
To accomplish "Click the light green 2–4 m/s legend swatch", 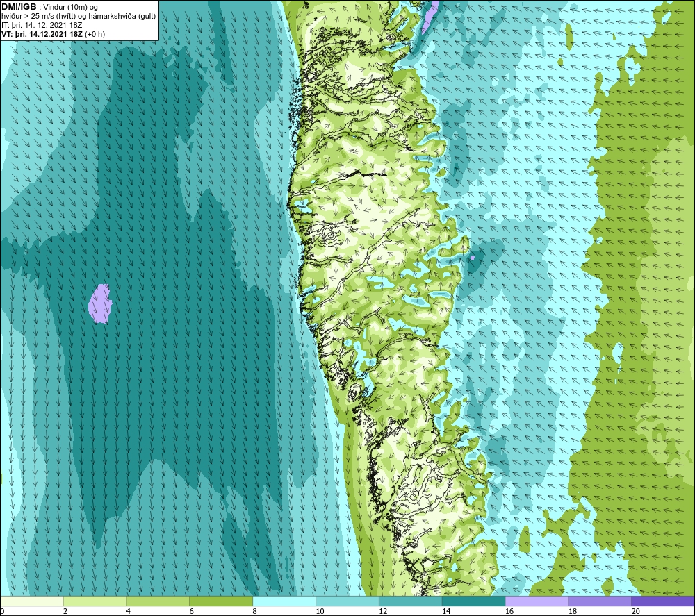I will click(95, 601).
